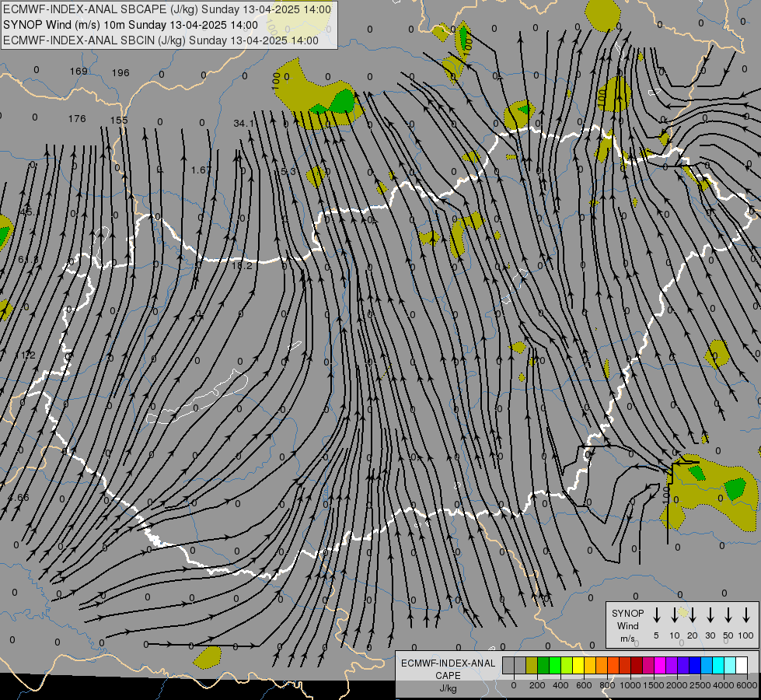Pick the pure yellow swatch left of 600 tick
Image resolution: width=761 pixels, height=700 pixels.
point(578,666)
